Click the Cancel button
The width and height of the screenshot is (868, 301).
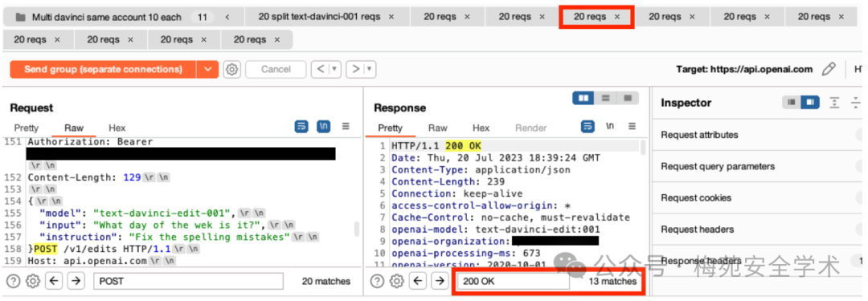click(x=276, y=69)
